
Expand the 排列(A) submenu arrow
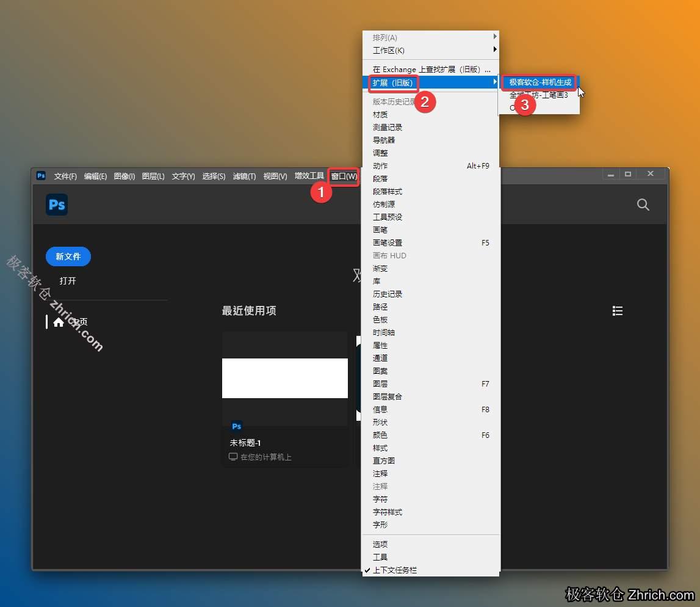tap(495, 37)
